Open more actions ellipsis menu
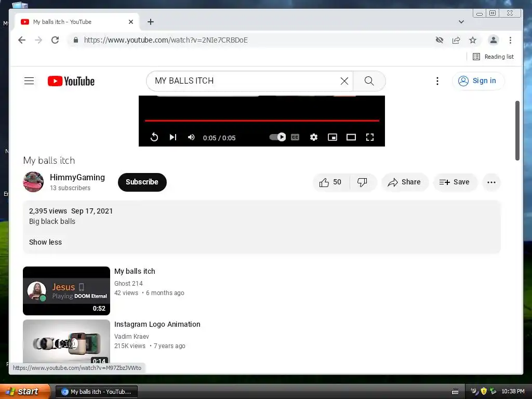Viewport: 532px width, 399px height. coord(491,182)
